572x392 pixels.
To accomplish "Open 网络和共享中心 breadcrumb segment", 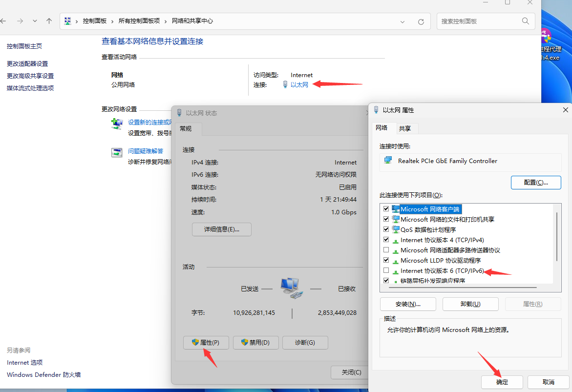I will [192, 21].
